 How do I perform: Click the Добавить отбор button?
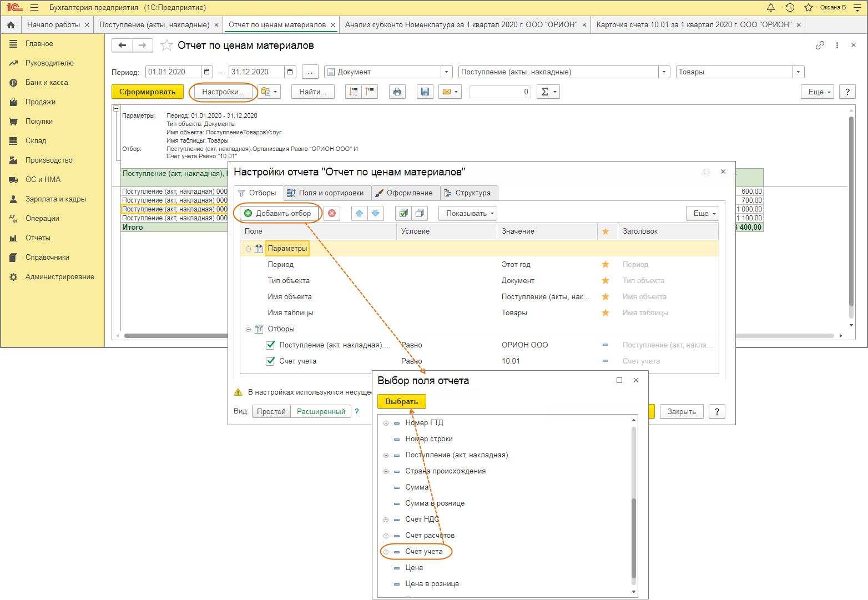click(x=279, y=214)
